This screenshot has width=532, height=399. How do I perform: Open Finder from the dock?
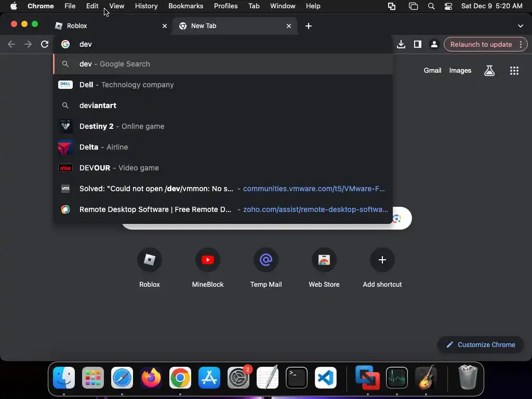[64, 378]
